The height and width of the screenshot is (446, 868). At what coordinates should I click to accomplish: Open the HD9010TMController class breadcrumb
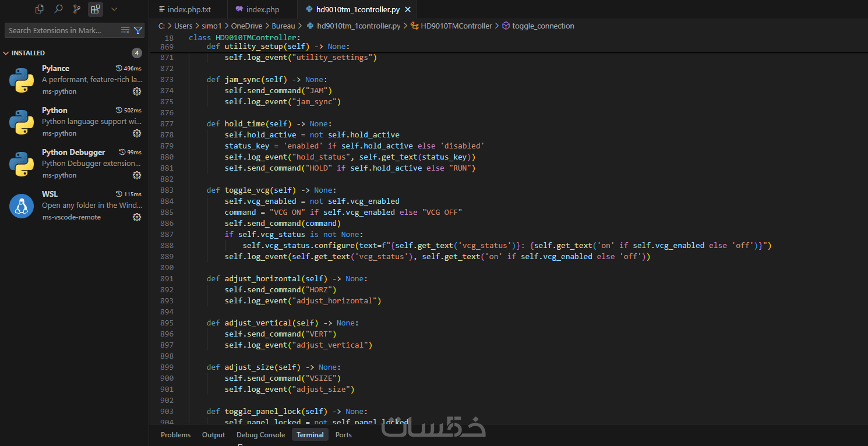tap(451, 26)
